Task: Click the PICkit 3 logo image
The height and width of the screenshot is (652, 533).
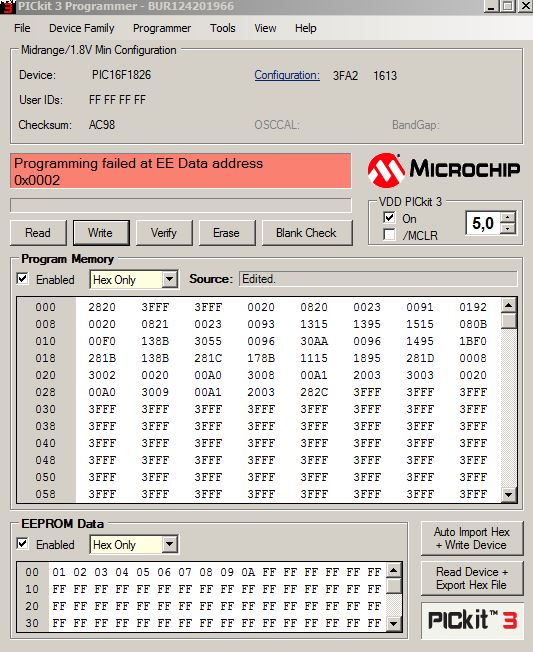Action: click(x=472, y=620)
